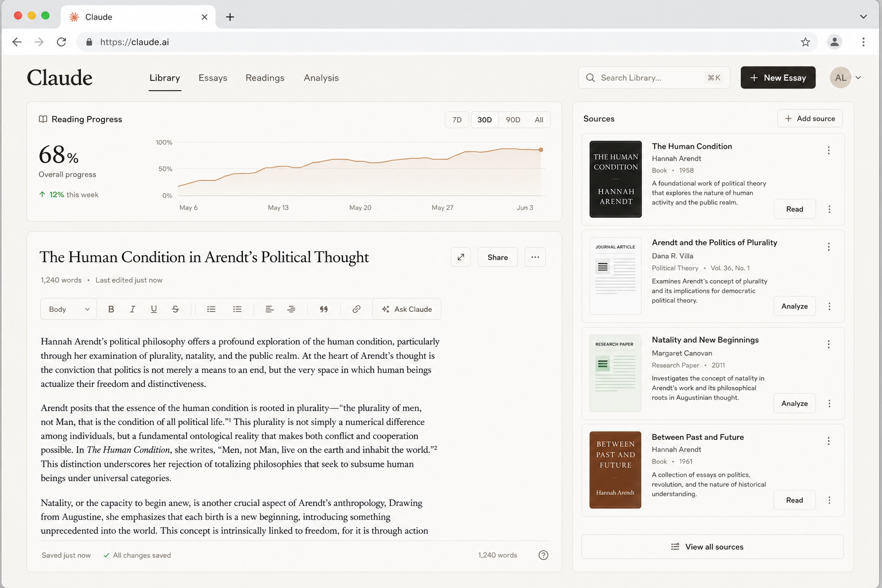This screenshot has height=588, width=882.
Task: Open the Readings tab
Action: 265,78
